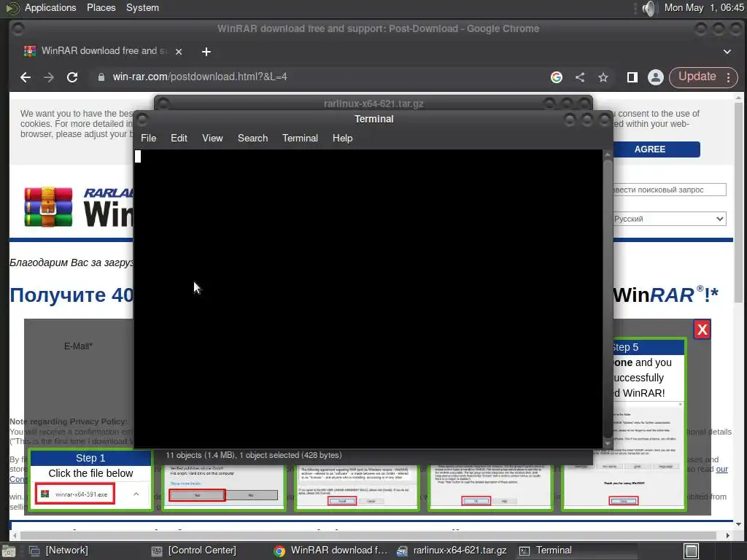Click AGREE cookie button
The width and height of the screenshot is (747, 560).
[650, 149]
